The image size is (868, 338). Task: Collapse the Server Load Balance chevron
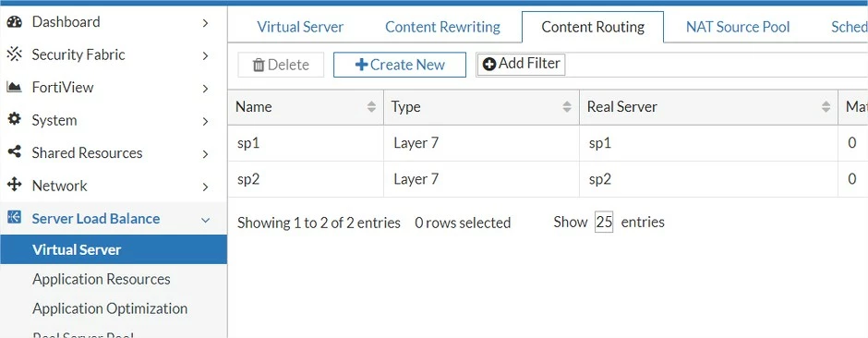click(x=205, y=220)
